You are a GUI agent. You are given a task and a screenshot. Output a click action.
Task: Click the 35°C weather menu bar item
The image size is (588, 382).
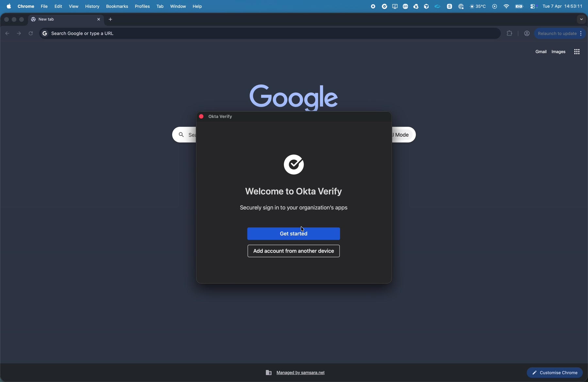pyautogui.click(x=478, y=6)
